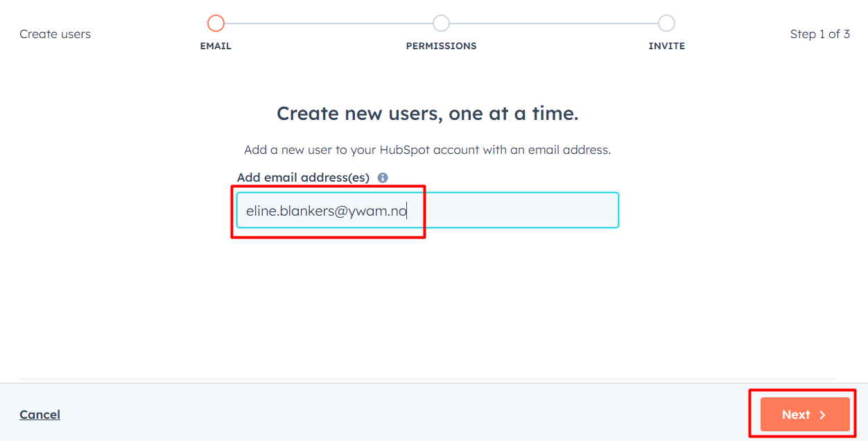Click the typed eline.blankers@ywam.no text
The image size is (868, 441).
326,211
